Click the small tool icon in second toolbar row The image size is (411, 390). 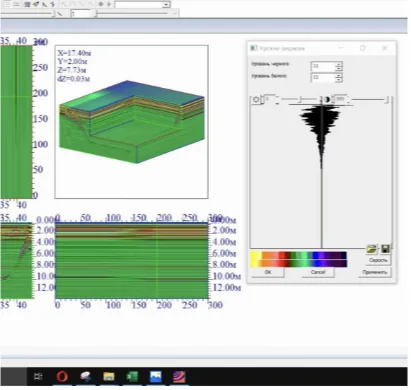[60, 14]
